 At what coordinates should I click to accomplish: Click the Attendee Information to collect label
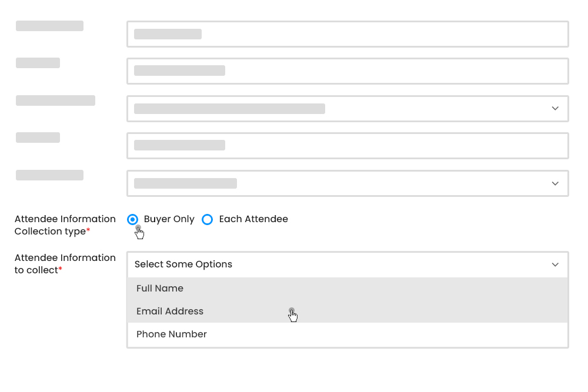pyautogui.click(x=65, y=263)
